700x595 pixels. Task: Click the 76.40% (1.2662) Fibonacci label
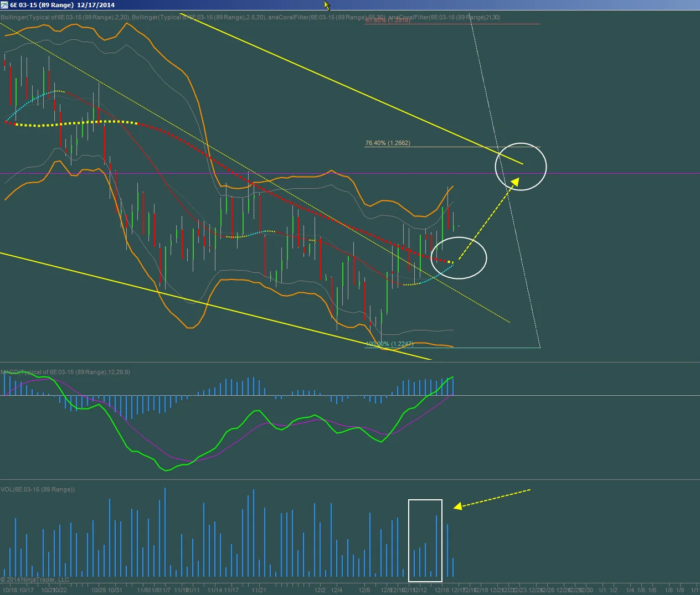(388, 143)
